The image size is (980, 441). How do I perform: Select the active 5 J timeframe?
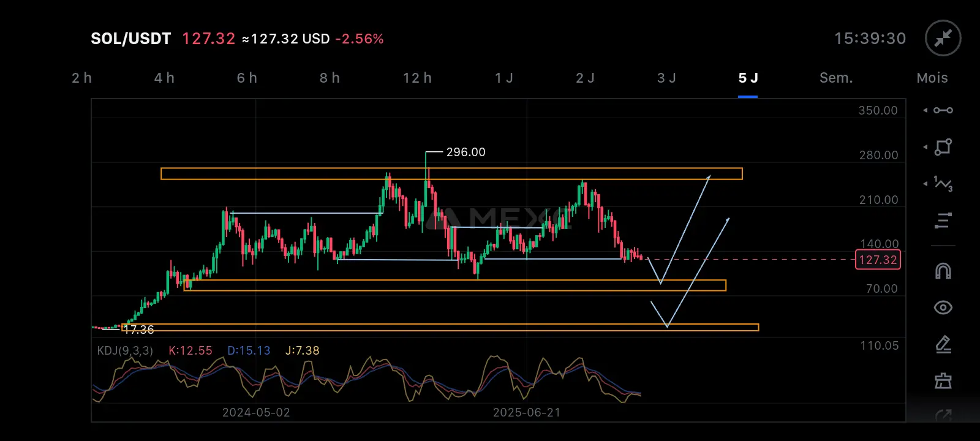[748, 78]
